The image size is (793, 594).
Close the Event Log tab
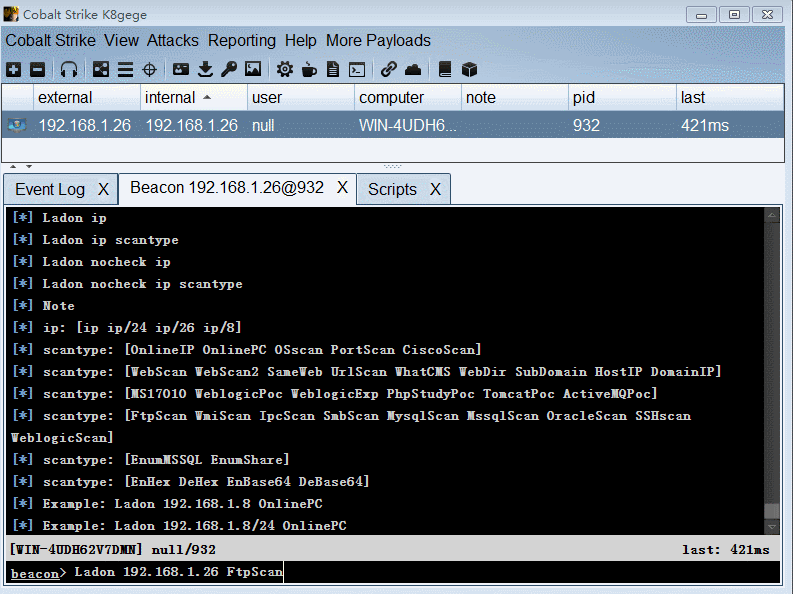(103, 190)
